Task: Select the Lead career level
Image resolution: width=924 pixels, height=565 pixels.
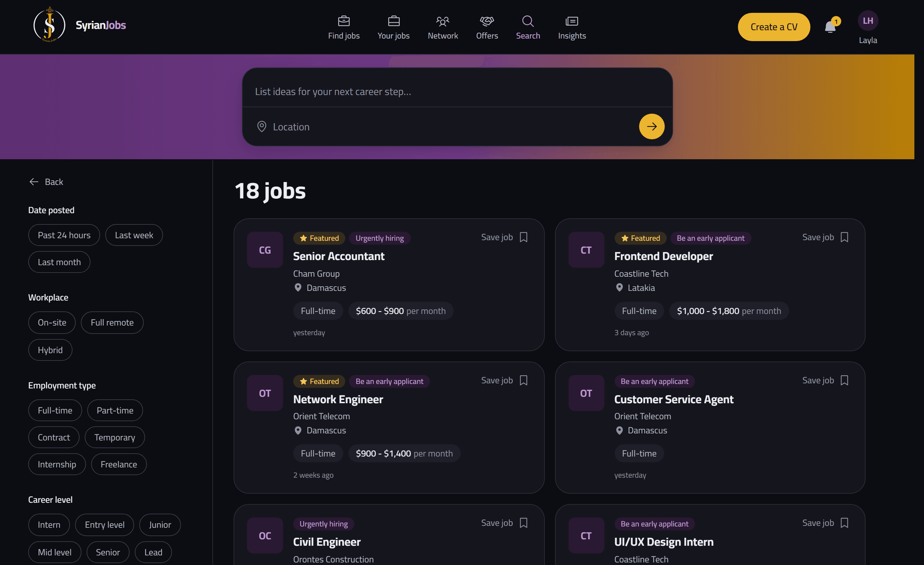Action: coord(153,552)
